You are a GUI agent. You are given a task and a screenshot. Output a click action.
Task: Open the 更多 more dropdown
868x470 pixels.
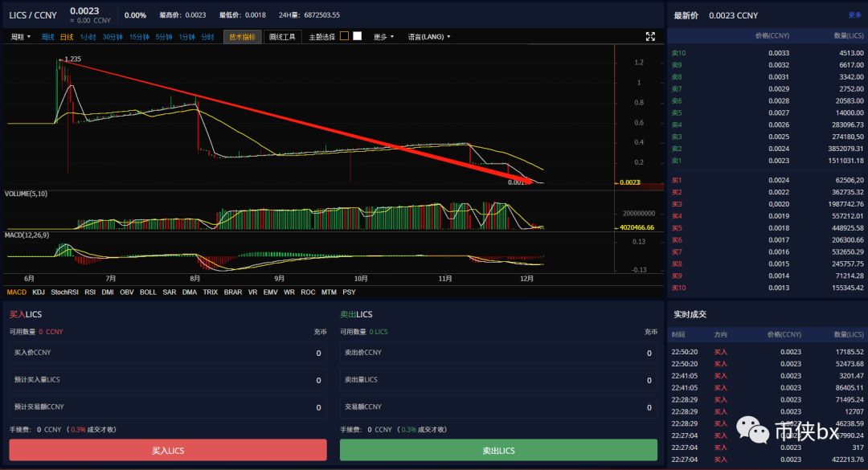point(383,37)
